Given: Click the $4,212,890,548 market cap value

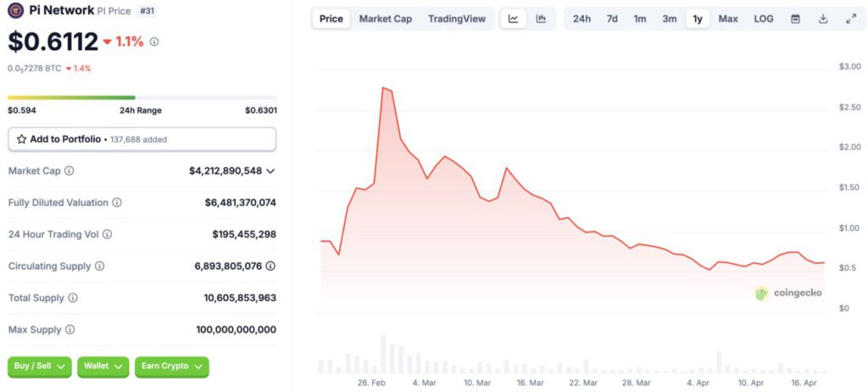Looking at the screenshot, I should (x=225, y=171).
